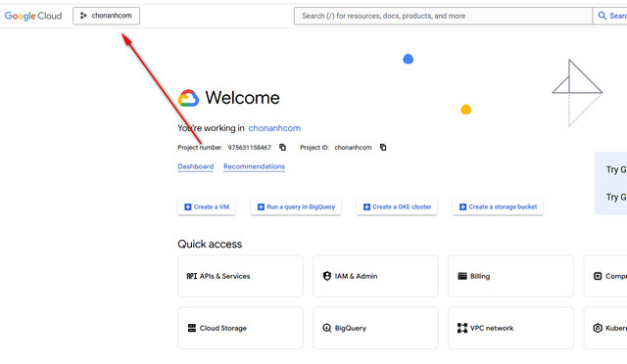Click plus icon on Run a query
Image resolution: width=627 pixels, height=364 pixels.
[x=261, y=207]
